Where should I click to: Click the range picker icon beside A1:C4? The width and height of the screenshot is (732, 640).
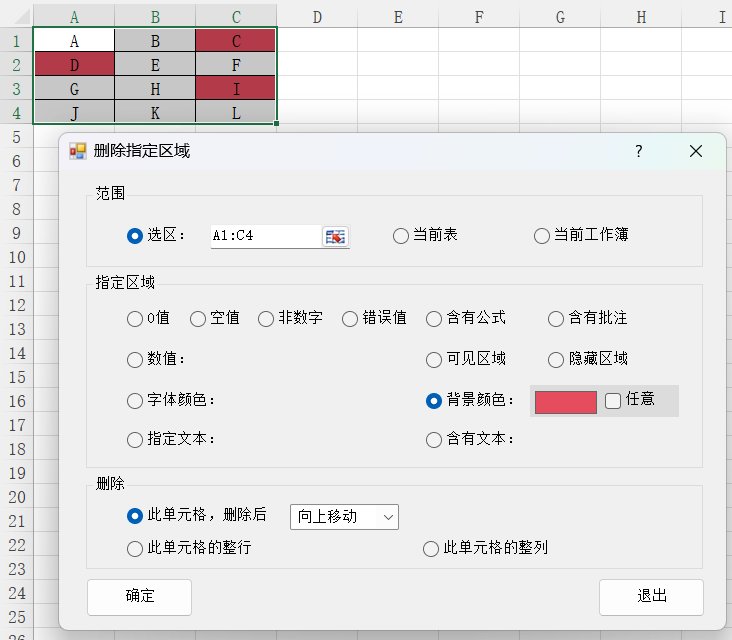pos(335,237)
